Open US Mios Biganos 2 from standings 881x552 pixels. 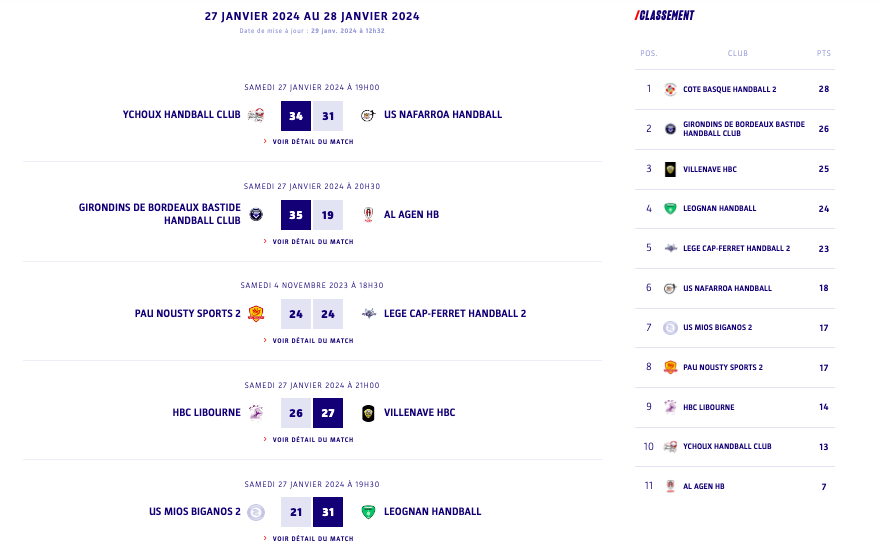pos(717,327)
